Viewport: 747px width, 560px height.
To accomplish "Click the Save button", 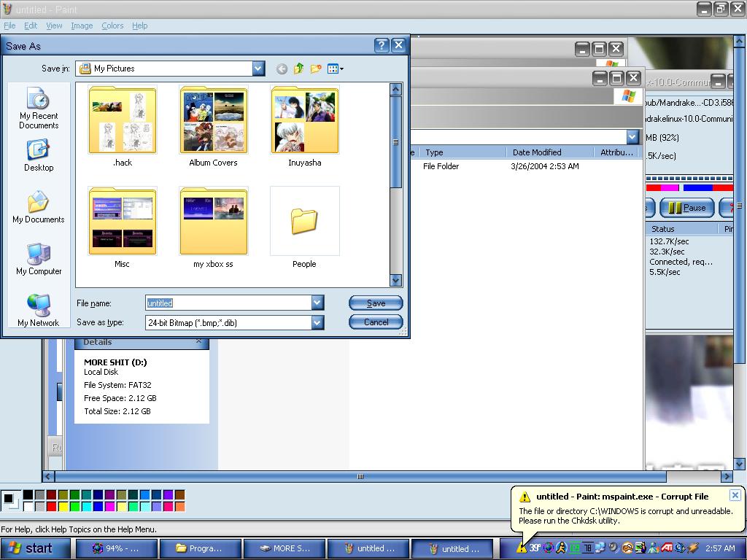I will [376, 303].
